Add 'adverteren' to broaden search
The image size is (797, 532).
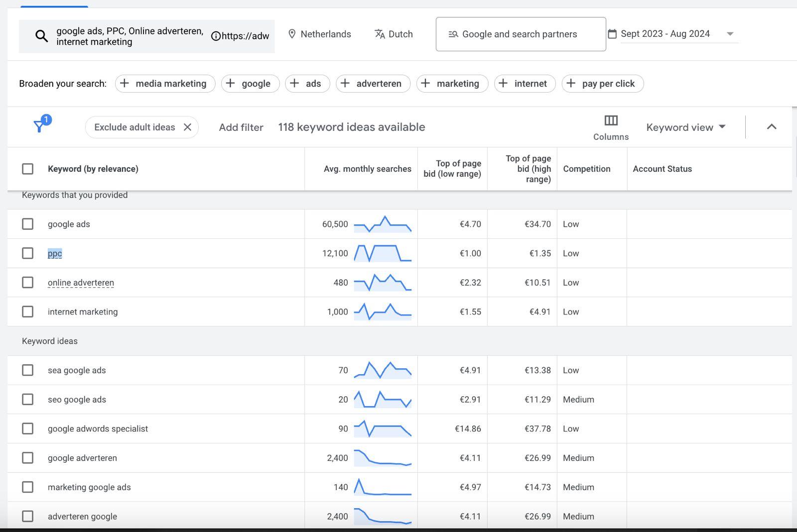(373, 84)
